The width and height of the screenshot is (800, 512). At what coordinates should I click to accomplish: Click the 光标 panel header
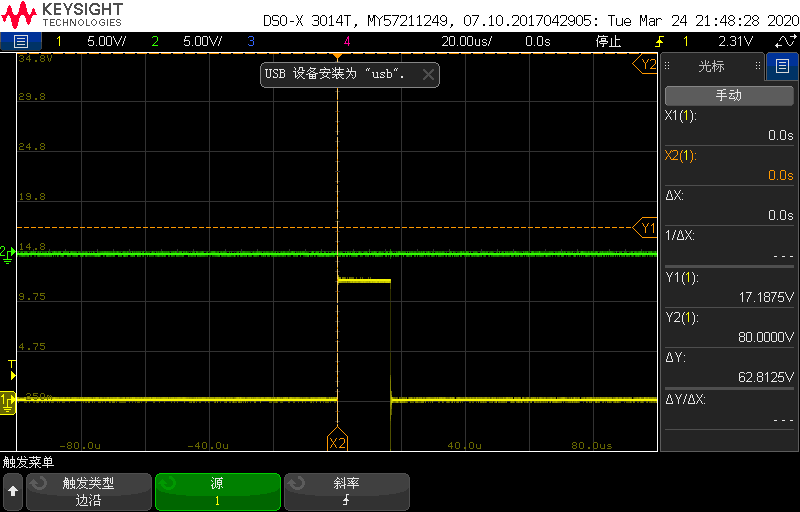(711, 66)
